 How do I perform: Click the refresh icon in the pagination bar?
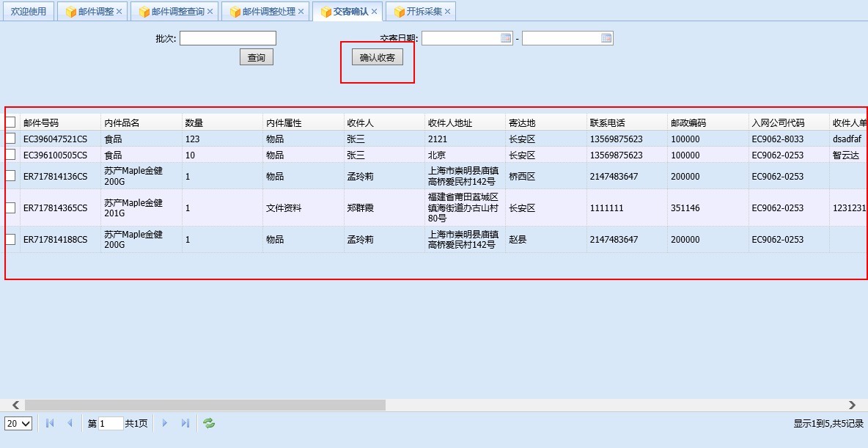(x=208, y=423)
